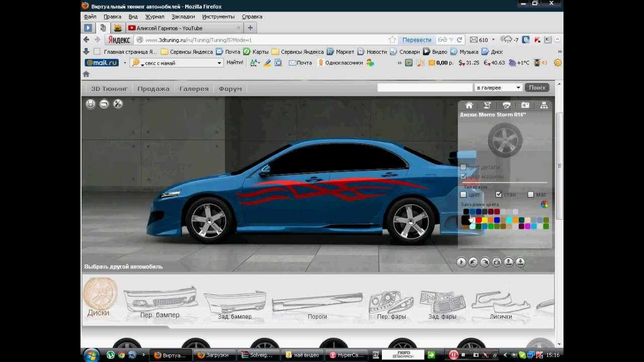Enable the 'цвет' paint type checkbox
The width and height of the screenshot is (644, 362).
click(x=463, y=194)
